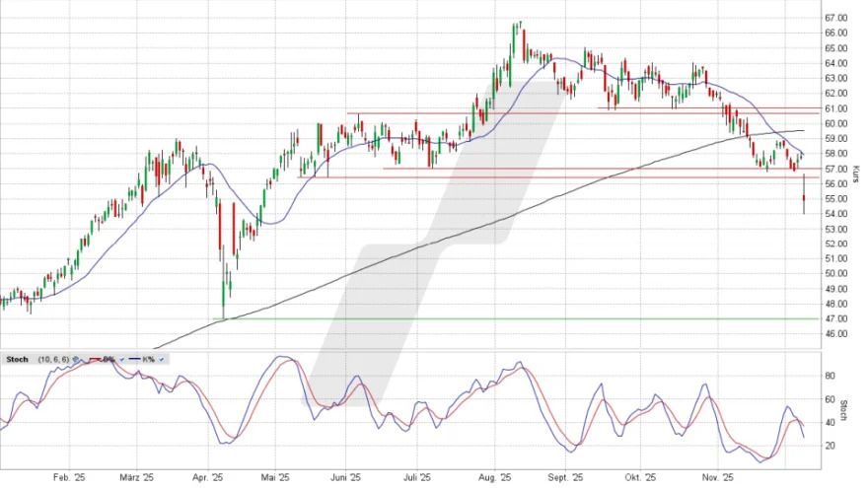Expand the K% dropdown chevron
Image resolution: width=868 pixels, height=488 pixels.
(x=162, y=359)
